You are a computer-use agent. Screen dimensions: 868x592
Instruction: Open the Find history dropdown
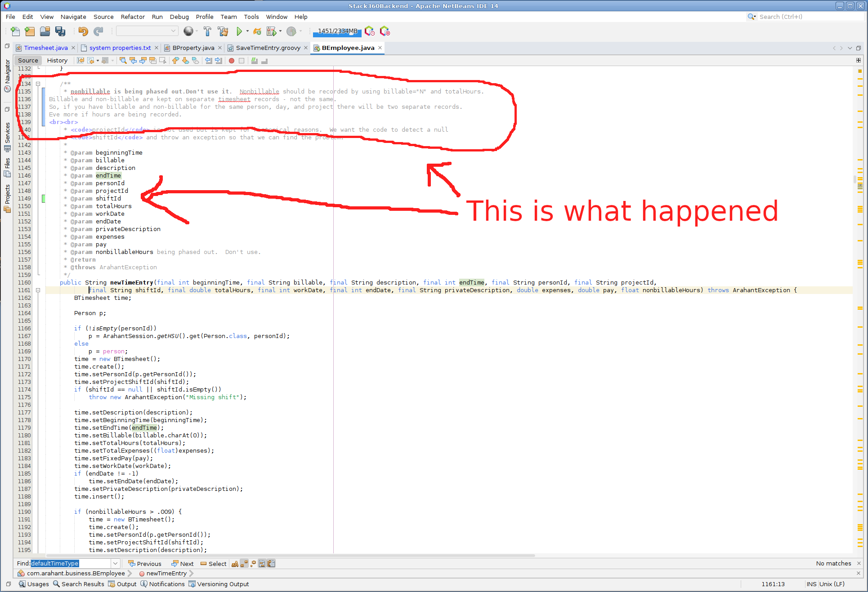116,564
